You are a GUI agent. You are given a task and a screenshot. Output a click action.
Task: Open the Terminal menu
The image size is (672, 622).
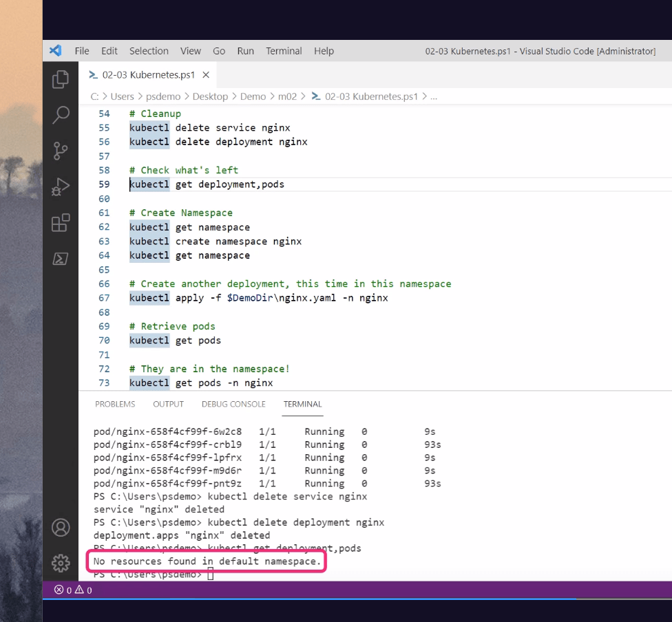pos(284,51)
